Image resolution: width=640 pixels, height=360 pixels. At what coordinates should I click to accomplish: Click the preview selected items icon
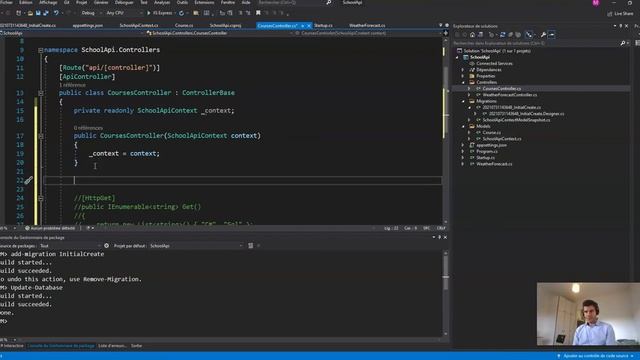click(x=551, y=35)
